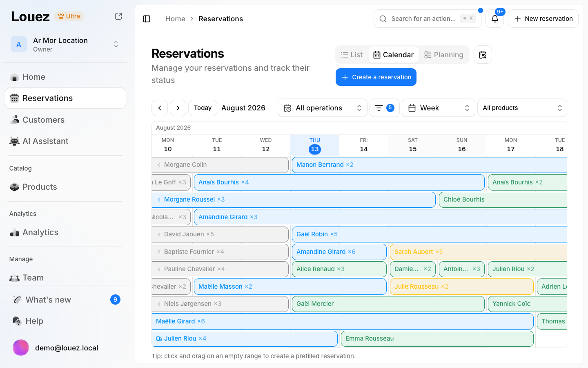Follow the Home breadcrumb link

pos(175,19)
